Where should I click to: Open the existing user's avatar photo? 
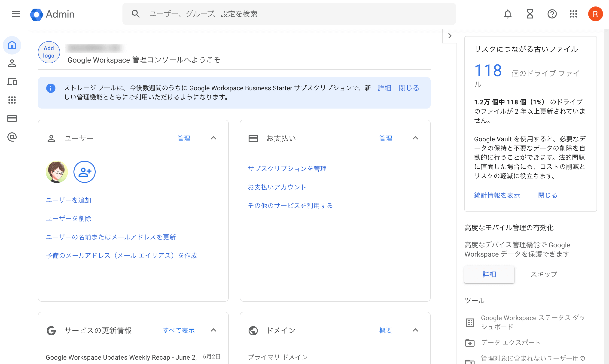57,172
